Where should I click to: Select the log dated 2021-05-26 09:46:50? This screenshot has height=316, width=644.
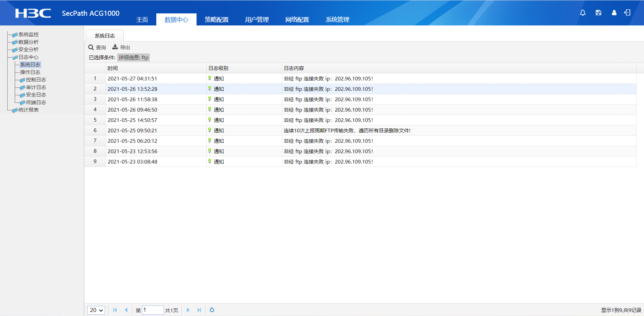click(x=360, y=110)
